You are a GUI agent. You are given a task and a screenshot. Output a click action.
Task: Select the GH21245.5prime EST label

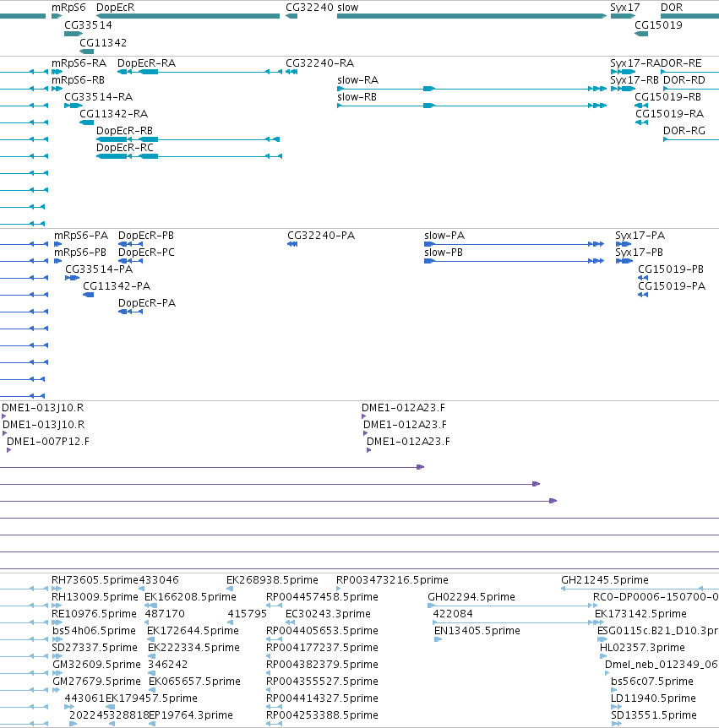605,580
